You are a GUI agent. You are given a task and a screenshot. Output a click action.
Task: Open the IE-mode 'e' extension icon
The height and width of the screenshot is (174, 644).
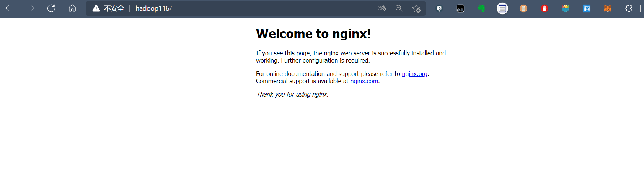click(439, 8)
